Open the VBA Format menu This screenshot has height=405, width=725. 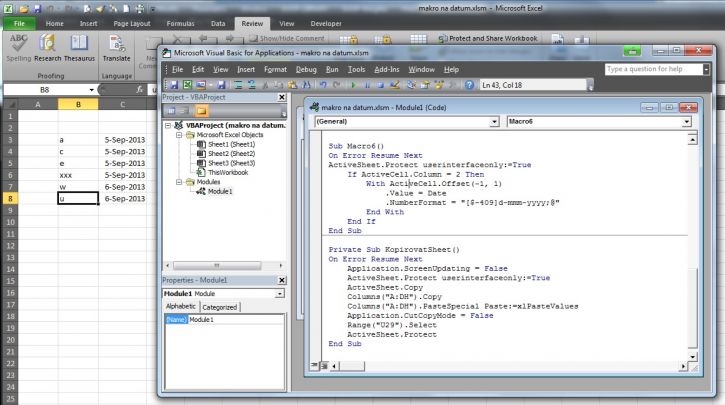[x=276, y=69]
